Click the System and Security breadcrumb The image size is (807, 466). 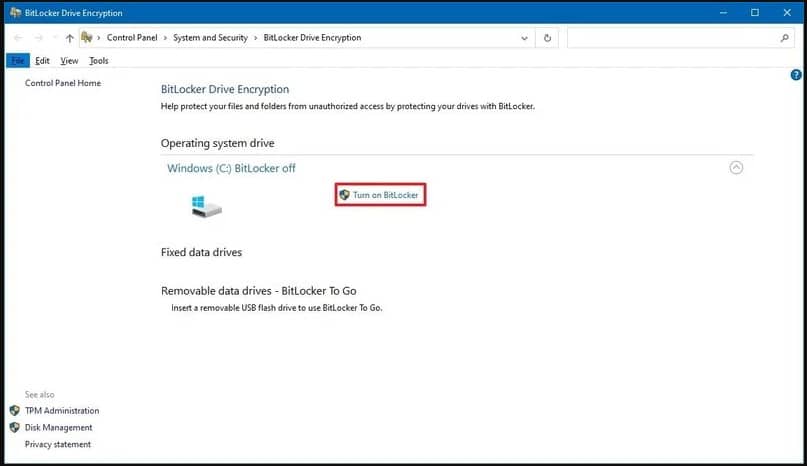(x=210, y=38)
